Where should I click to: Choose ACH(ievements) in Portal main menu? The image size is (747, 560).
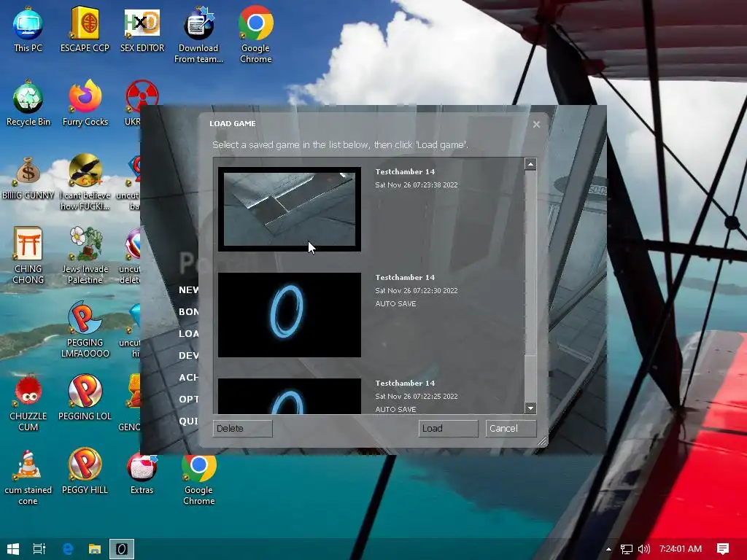[x=189, y=378]
